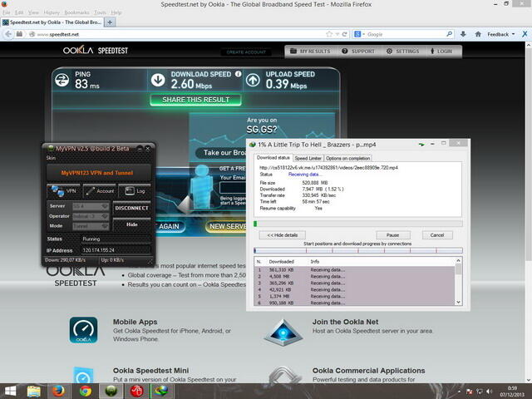The height and width of the screenshot is (399, 532).
Task: Select the Download status tab
Action: pyautogui.click(x=273, y=158)
